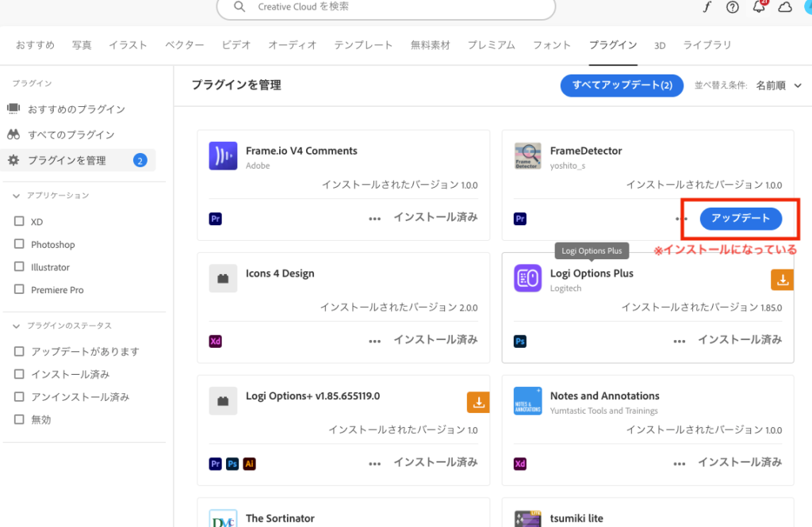This screenshot has width=812, height=527.
Task: Open more options for Frame.io V4 Comments
Action: tap(375, 219)
